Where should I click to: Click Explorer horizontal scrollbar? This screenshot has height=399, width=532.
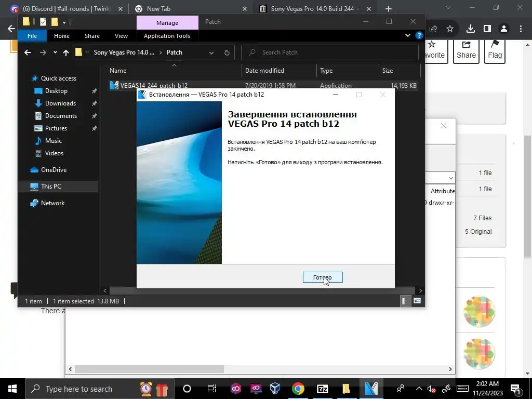click(262, 290)
